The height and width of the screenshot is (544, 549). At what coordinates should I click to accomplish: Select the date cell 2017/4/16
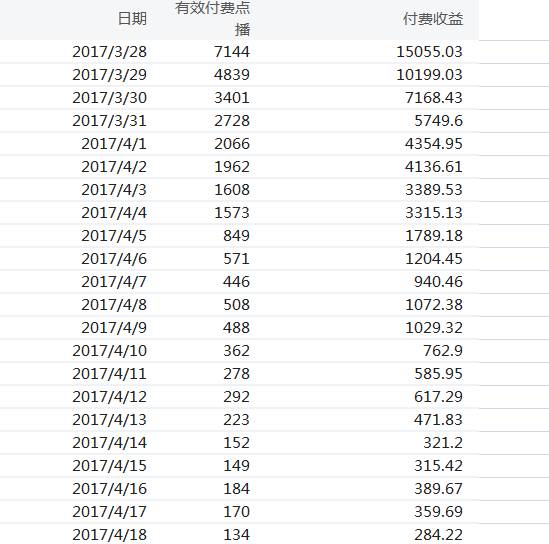[110, 489]
